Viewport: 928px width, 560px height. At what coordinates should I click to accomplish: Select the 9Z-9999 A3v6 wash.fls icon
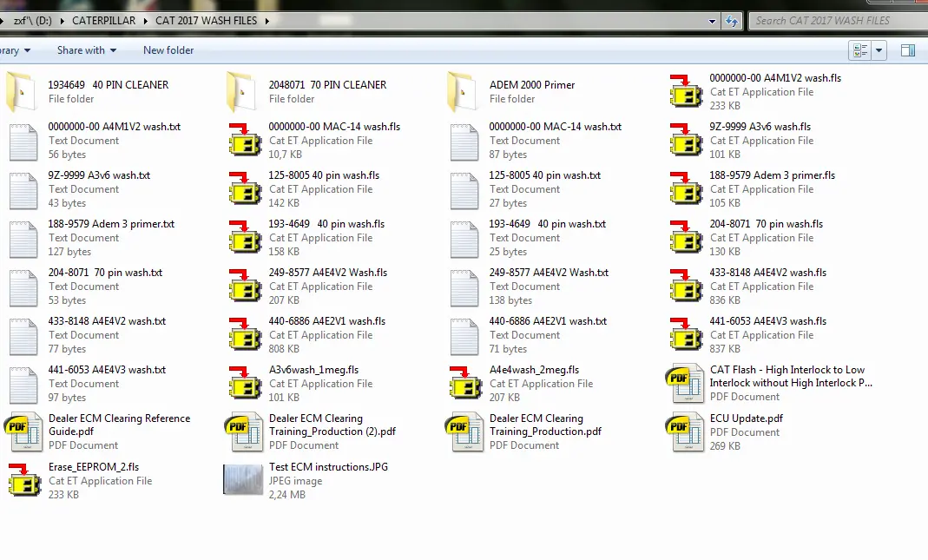[x=685, y=141]
